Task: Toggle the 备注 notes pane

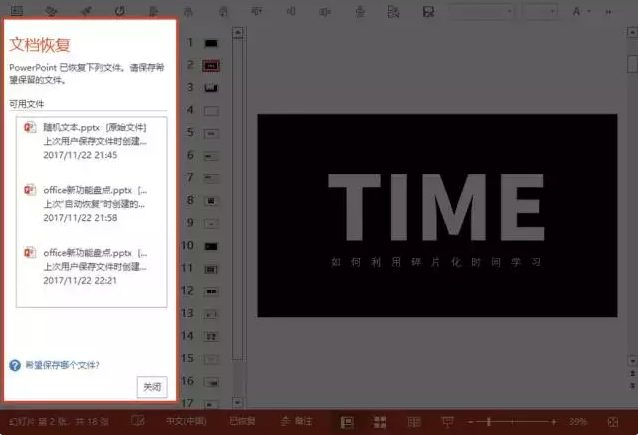Action: point(297,422)
